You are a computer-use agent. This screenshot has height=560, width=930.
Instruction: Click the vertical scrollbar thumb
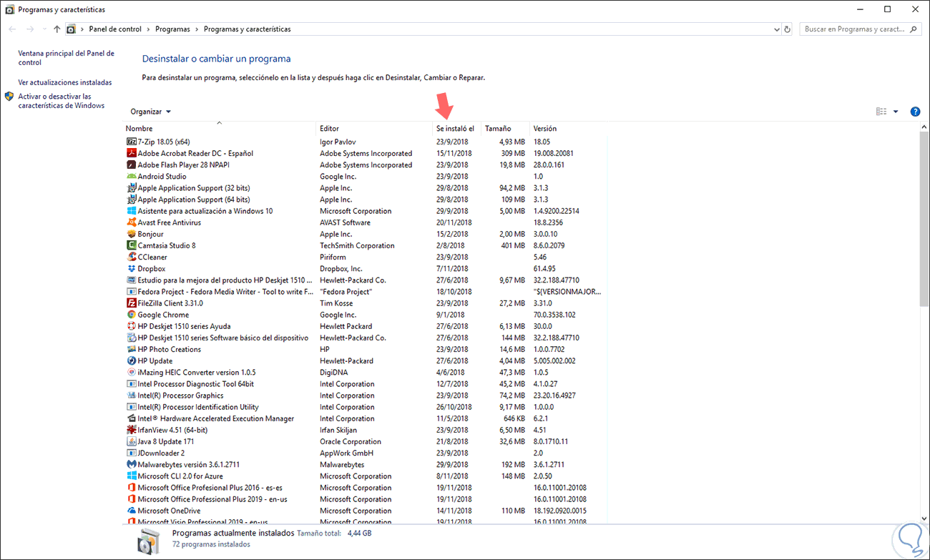tap(924, 218)
